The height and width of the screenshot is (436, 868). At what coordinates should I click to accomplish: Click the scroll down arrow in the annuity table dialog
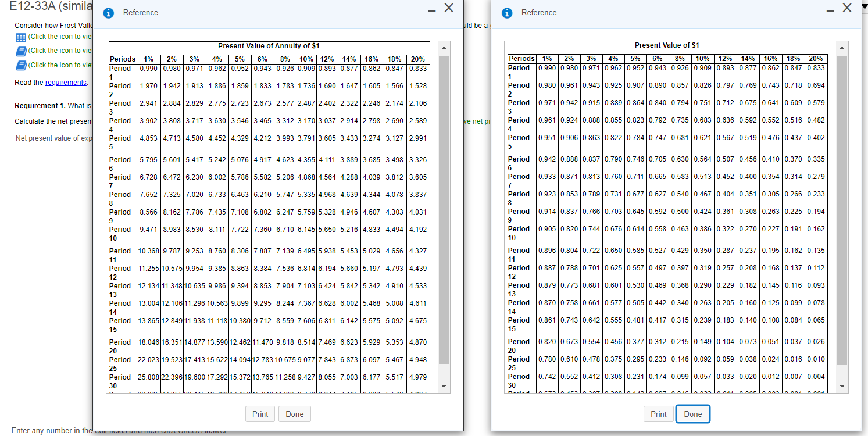pos(444,387)
